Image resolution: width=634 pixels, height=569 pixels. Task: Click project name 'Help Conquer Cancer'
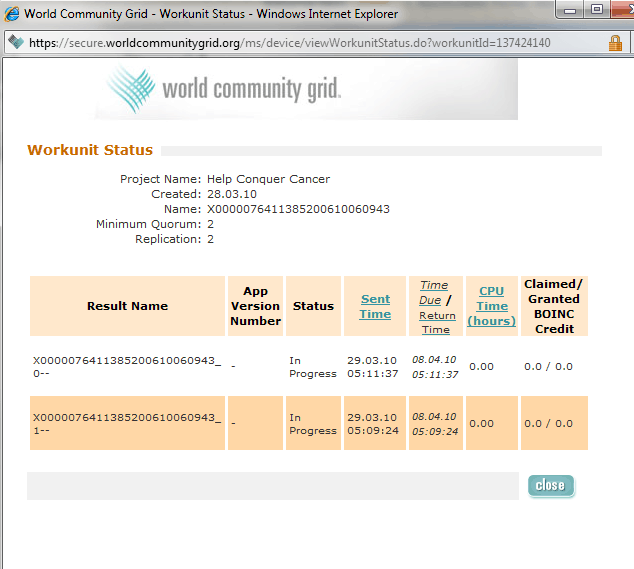268,179
